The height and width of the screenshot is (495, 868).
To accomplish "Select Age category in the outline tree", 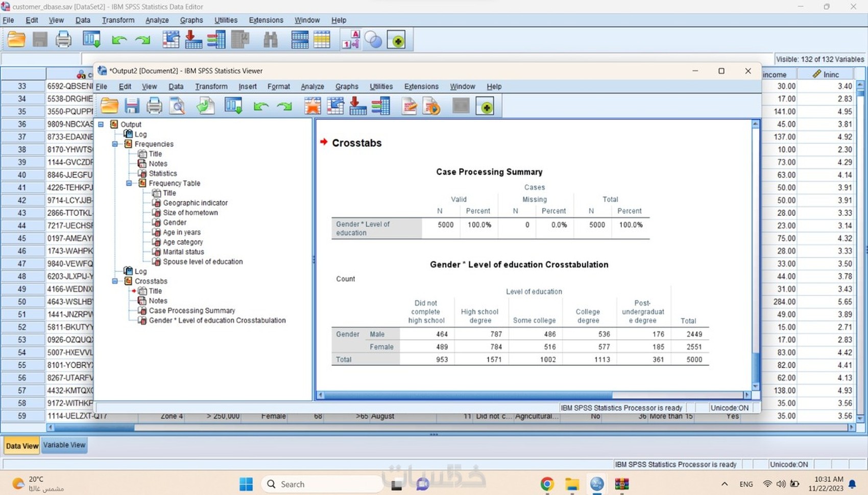I will [x=183, y=242].
